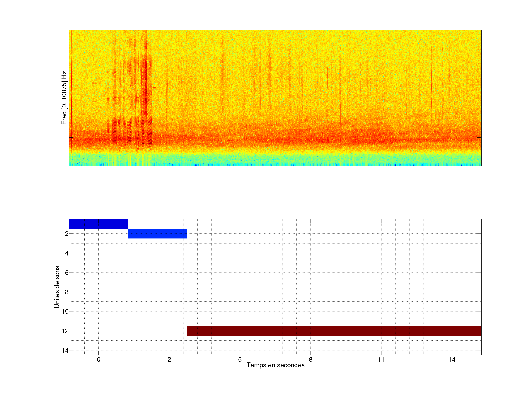Click the y-axis tick label 8
The width and height of the screenshot is (532, 399).
(x=67, y=292)
